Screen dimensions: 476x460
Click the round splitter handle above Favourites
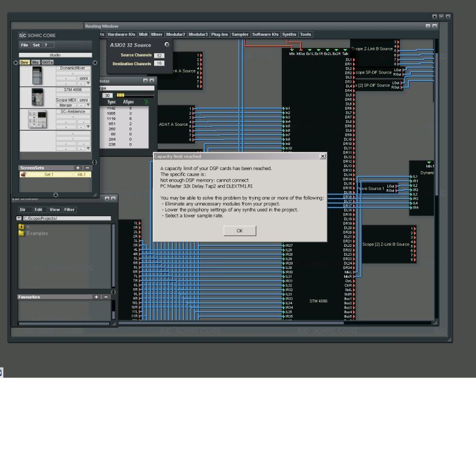pyautogui.click(x=113, y=292)
